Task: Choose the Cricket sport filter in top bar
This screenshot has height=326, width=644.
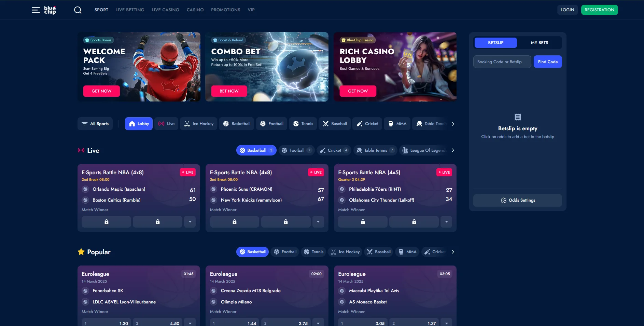Action: [367, 124]
